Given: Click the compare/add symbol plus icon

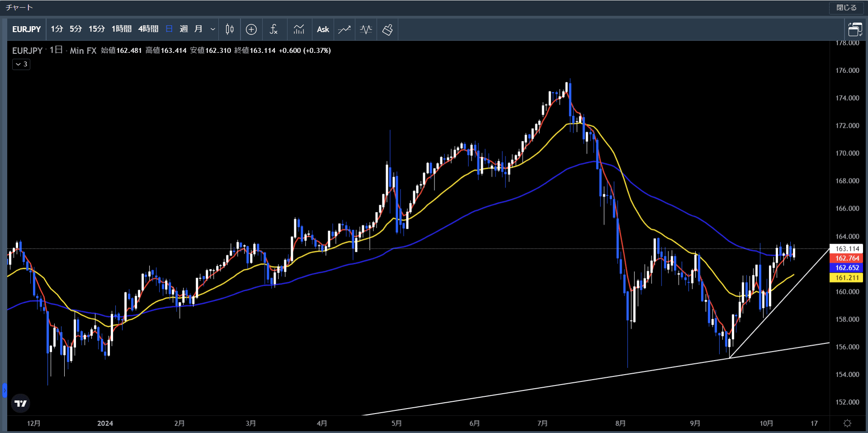Looking at the screenshot, I should point(251,29).
